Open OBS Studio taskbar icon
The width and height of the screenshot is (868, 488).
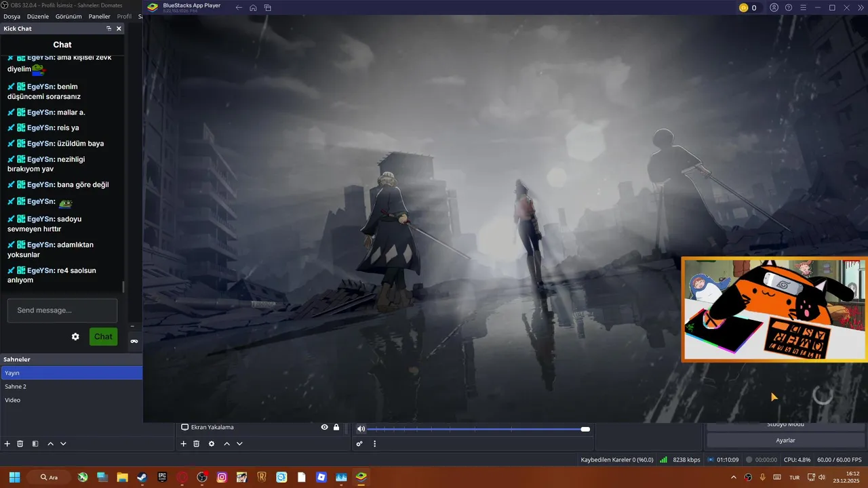(202, 477)
